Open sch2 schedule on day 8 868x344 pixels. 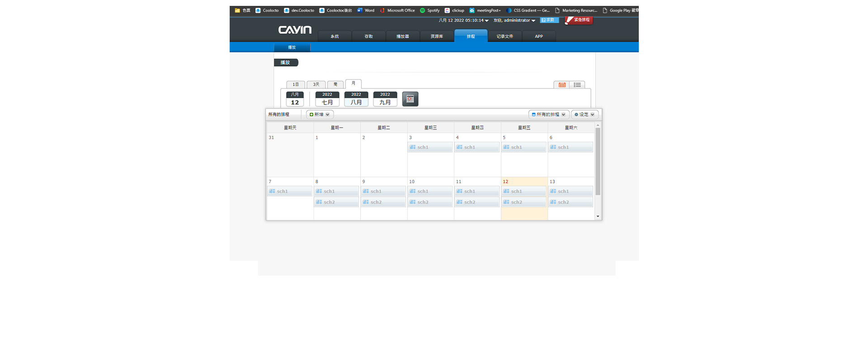point(337,202)
